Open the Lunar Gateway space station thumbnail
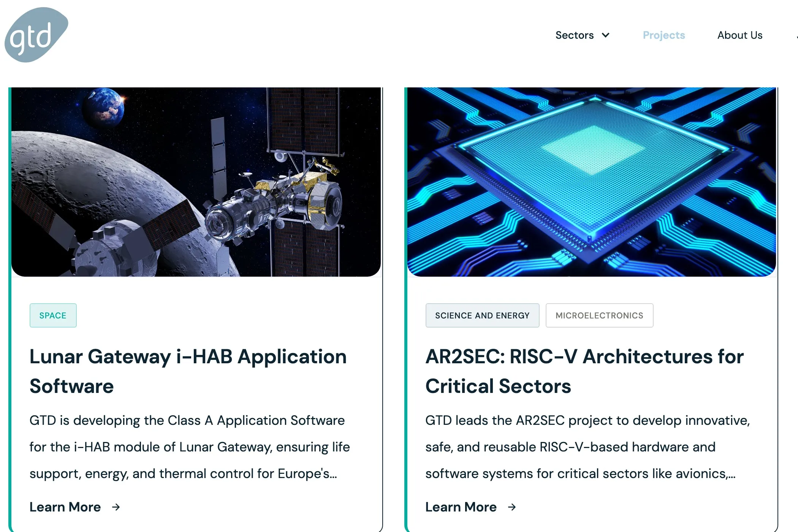Viewport: 798px width, 532px height. (196, 182)
